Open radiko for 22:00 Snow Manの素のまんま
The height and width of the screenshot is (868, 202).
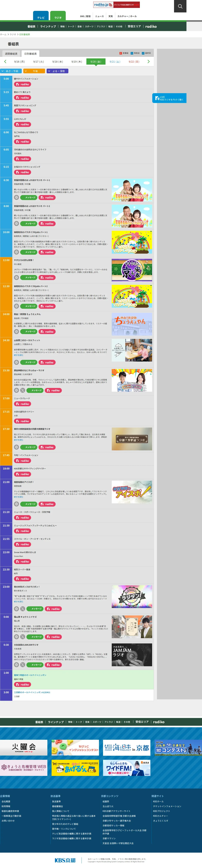coord(22,562)
